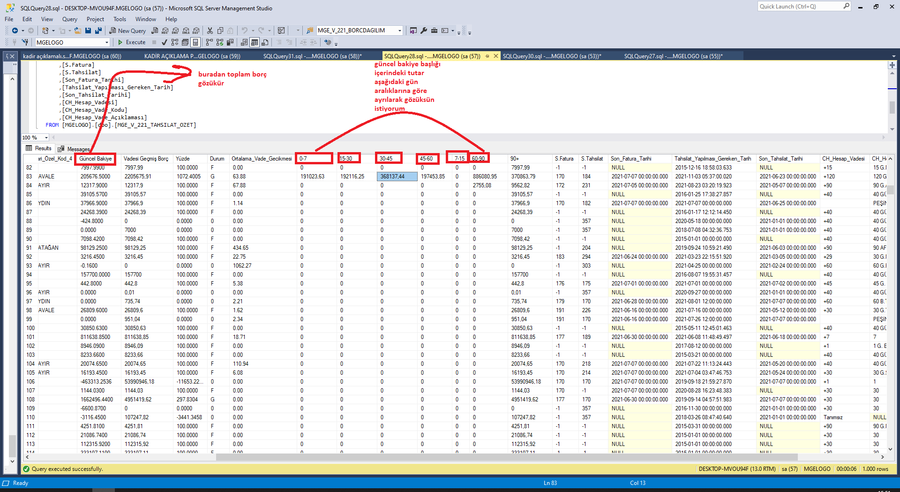
Task: Click the Vadesi Geçmiş Borç column header
Action: [146, 158]
